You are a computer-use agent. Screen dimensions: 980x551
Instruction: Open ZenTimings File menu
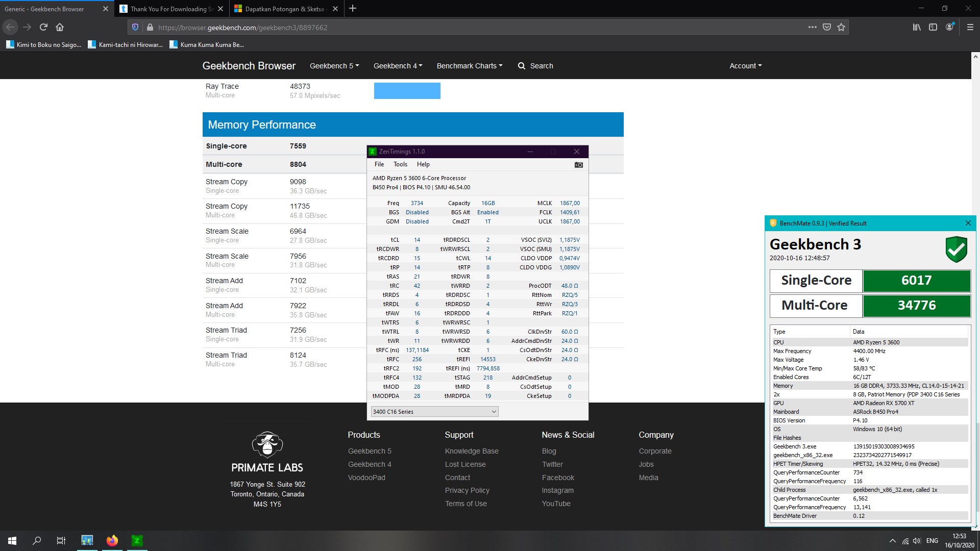point(379,164)
